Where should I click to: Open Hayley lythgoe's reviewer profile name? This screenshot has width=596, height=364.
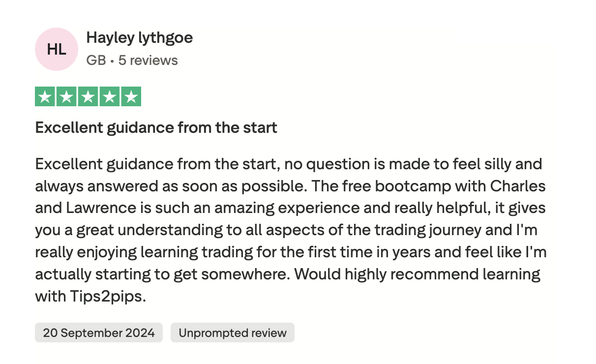point(139,38)
